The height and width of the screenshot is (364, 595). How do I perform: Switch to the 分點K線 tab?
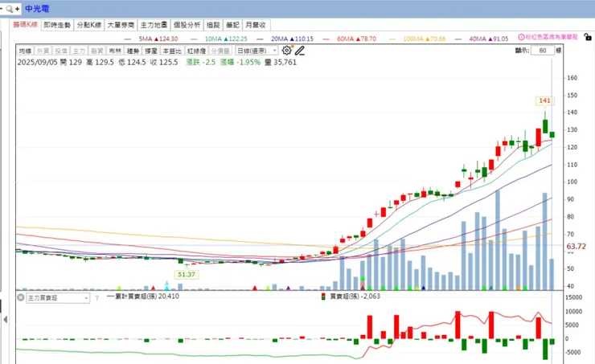coord(89,25)
